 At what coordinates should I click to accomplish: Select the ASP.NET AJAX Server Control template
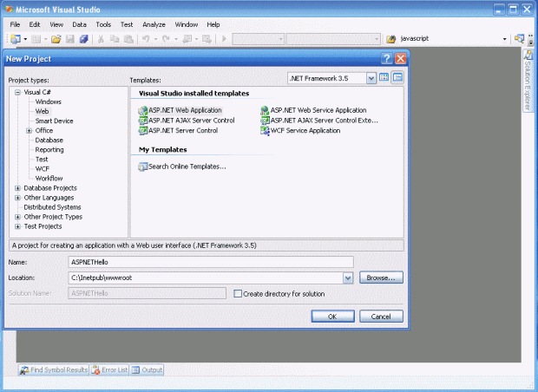click(187, 121)
